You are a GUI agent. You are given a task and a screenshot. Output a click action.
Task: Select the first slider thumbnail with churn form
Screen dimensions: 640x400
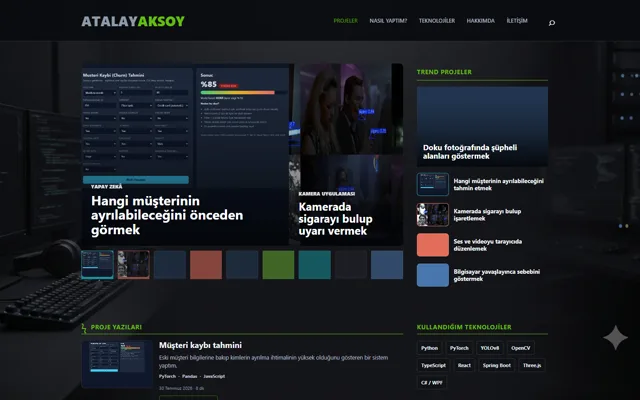pyautogui.click(x=98, y=265)
